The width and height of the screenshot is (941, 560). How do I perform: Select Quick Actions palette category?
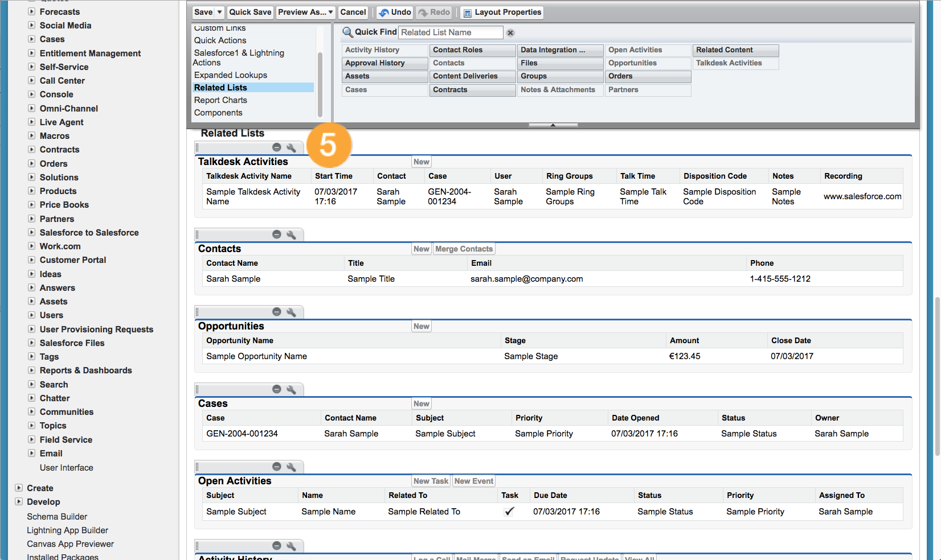tap(220, 40)
